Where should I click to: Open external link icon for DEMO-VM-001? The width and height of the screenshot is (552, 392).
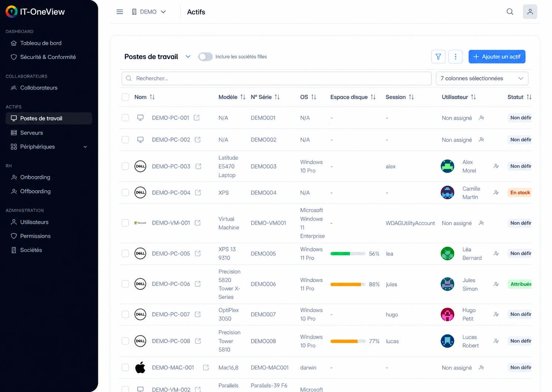pyautogui.click(x=198, y=223)
